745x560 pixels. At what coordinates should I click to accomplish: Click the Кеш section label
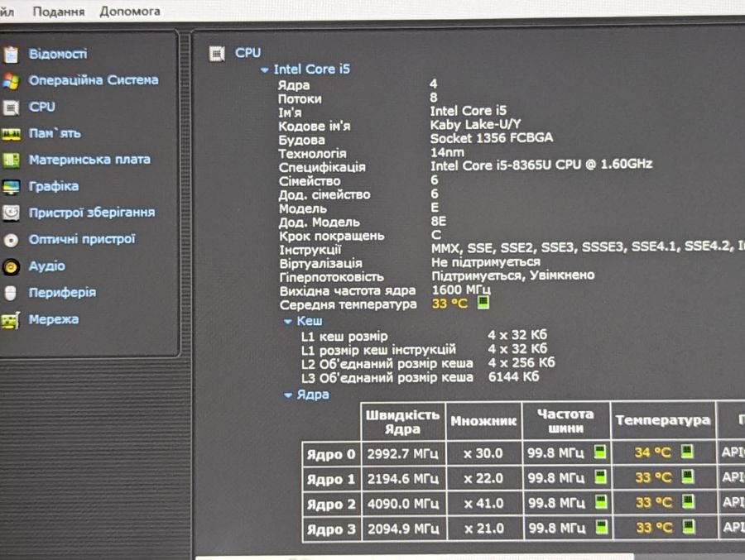click(x=310, y=321)
